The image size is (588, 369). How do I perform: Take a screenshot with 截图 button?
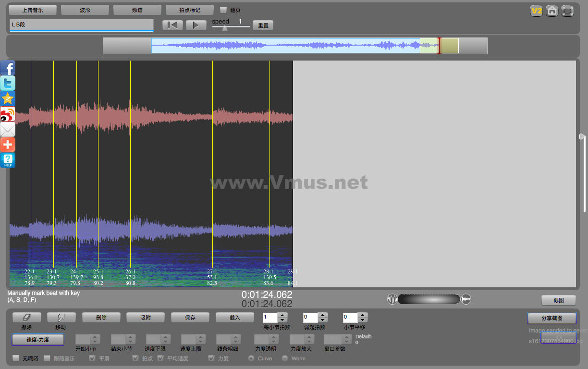tap(559, 300)
